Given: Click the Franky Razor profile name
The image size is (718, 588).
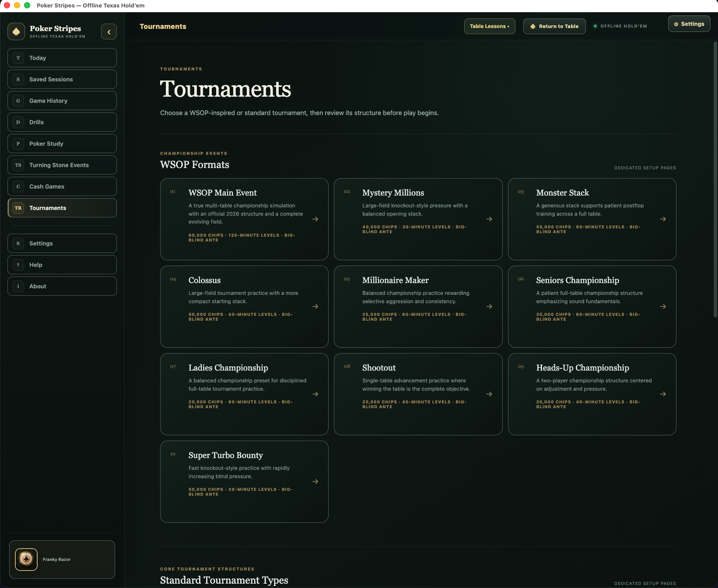Looking at the screenshot, I should 56,560.
